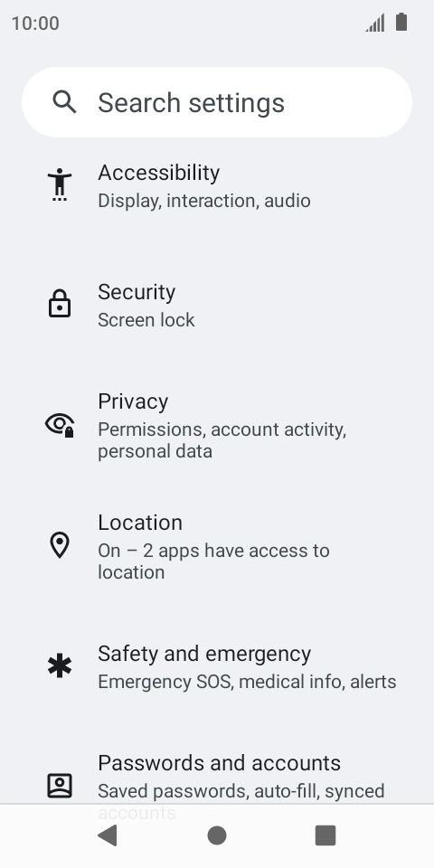Tap the 10:00 clock in status bar
The image size is (434, 868).
pos(35,24)
